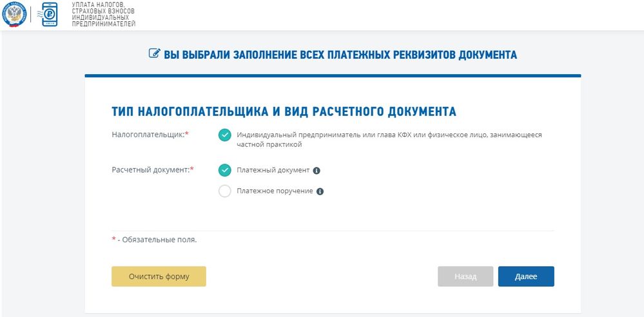Click the heading Вы выбрали заполнение всех платежных реквизитов
Viewport: 644px width, 317px height.
pyautogui.click(x=340, y=54)
